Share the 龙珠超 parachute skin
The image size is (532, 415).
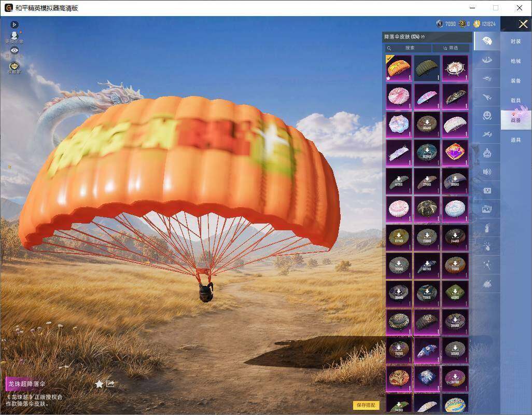click(110, 384)
